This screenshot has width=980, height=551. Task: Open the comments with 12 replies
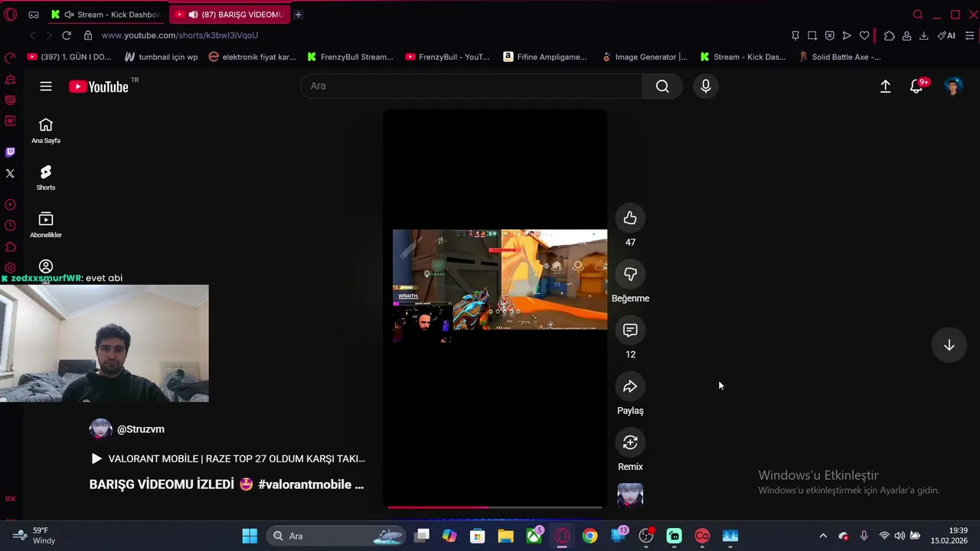[630, 330]
